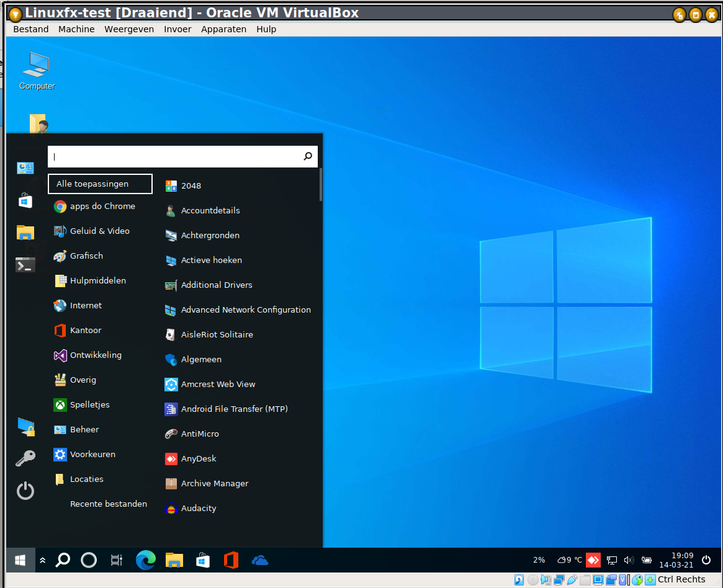Open the Apparaten menu
This screenshot has height=588, width=723.
click(223, 29)
